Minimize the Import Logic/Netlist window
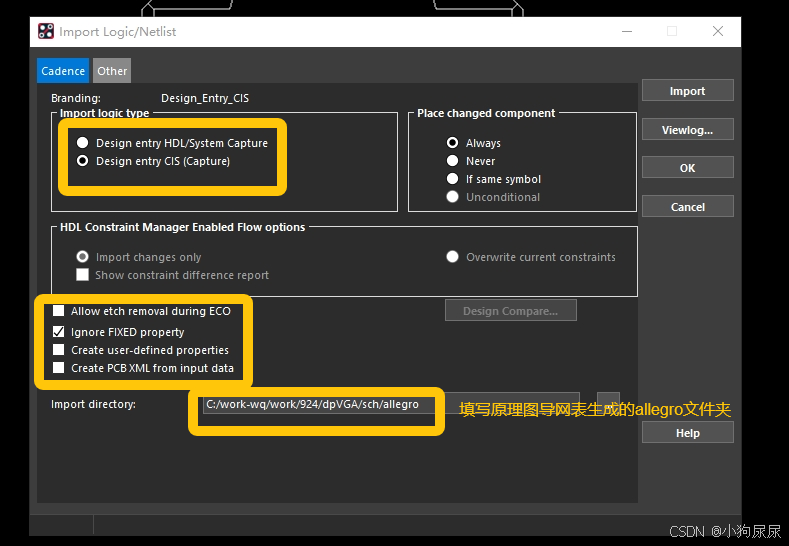Viewport: 789px width, 546px height. (x=627, y=31)
